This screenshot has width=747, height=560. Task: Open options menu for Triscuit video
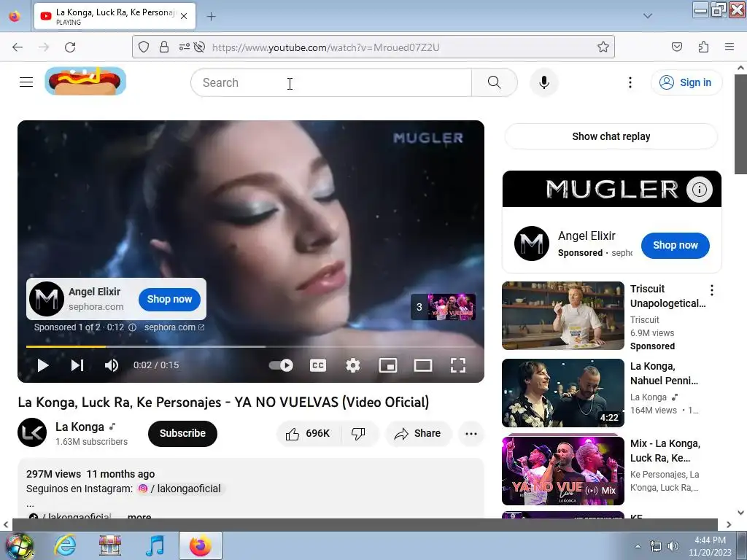pos(712,290)
